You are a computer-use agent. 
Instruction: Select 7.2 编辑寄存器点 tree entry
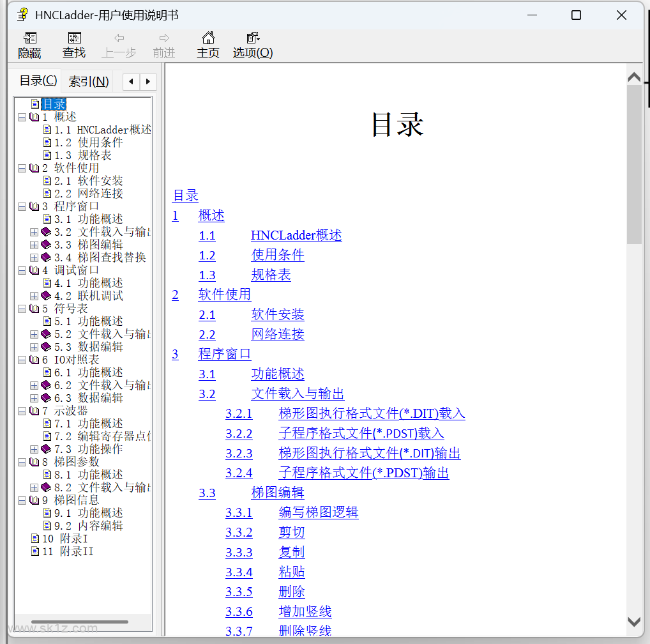(102, 436)
